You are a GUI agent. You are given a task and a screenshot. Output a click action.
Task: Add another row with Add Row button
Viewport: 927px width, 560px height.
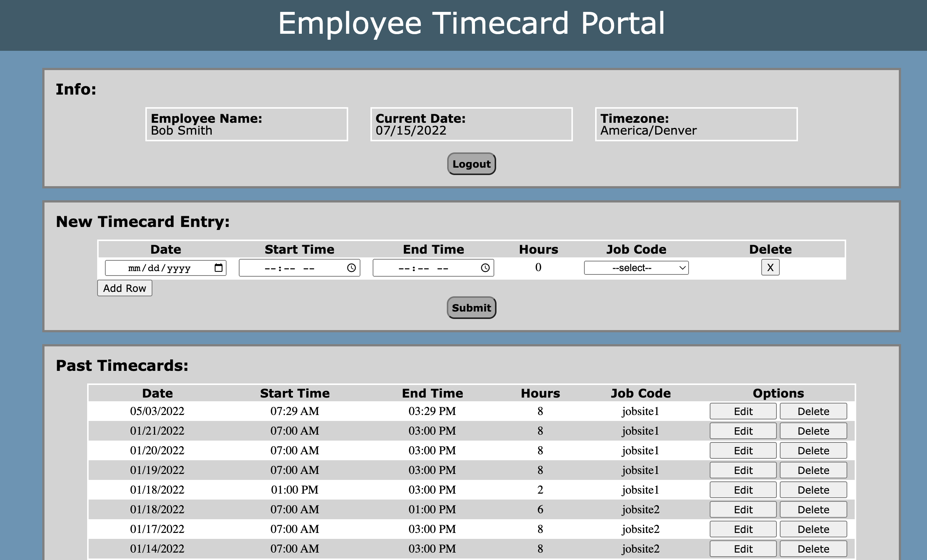(x=125, y=288)
